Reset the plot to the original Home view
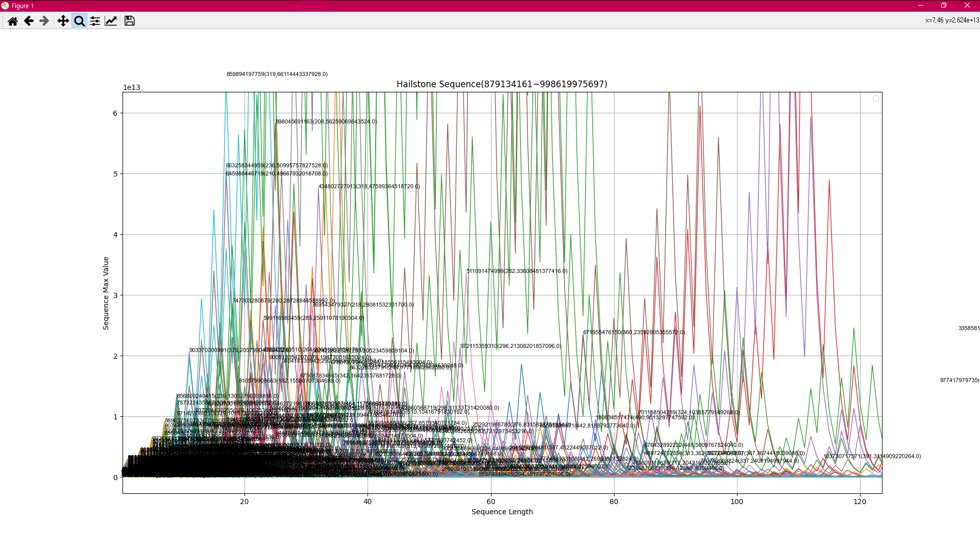 [13, 21]
